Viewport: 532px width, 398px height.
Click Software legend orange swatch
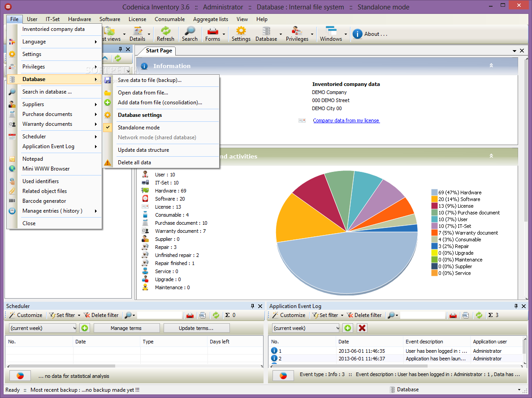434,199
